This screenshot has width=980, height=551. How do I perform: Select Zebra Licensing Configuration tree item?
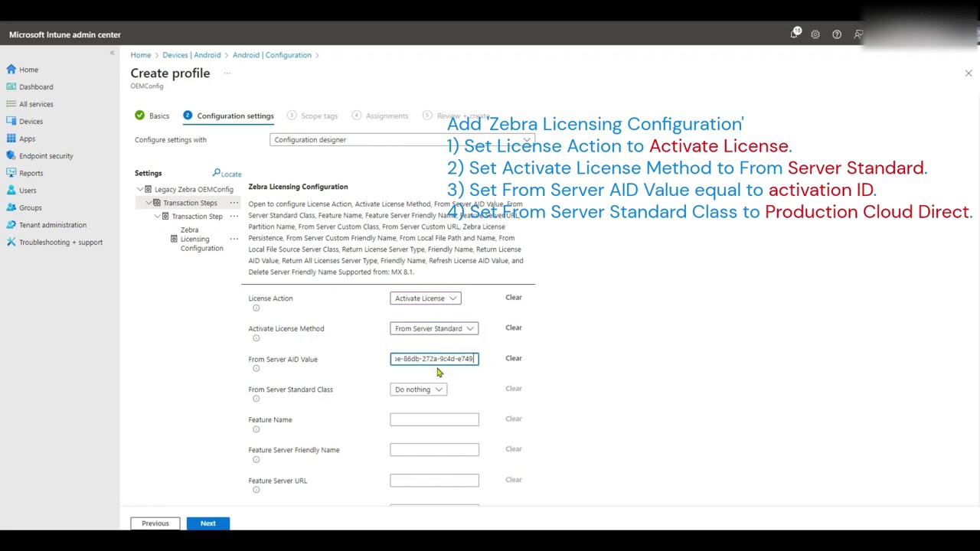click(201, 239)
